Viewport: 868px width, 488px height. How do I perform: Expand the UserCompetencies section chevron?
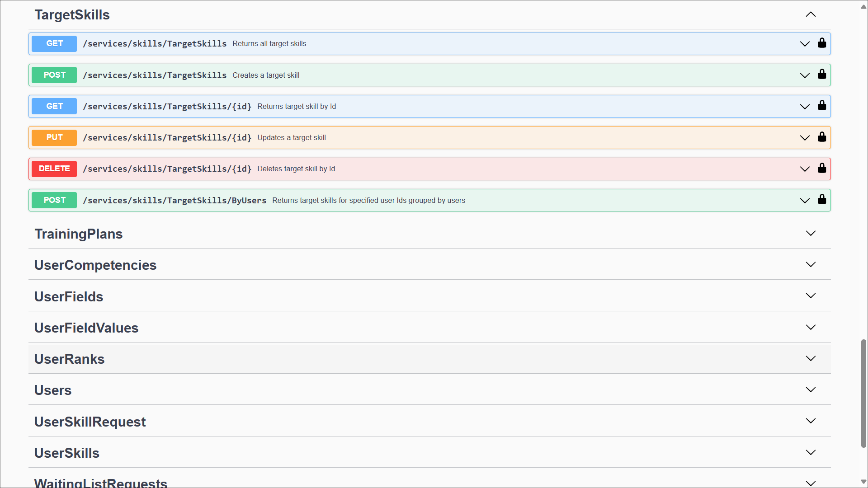coord(811,265)
